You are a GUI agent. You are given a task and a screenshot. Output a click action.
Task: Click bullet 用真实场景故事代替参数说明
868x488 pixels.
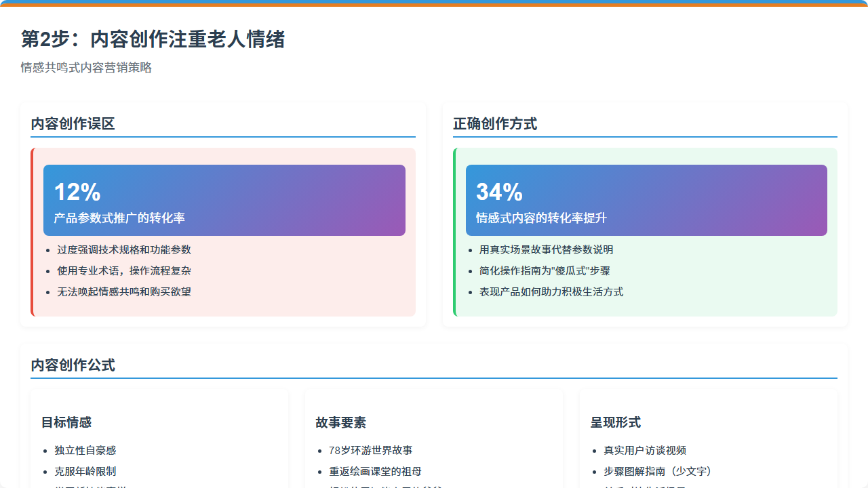click(x=546, y=250)
